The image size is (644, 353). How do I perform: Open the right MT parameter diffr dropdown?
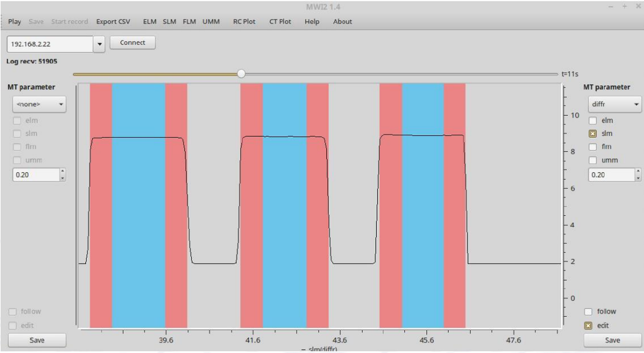tap(612, 104)
